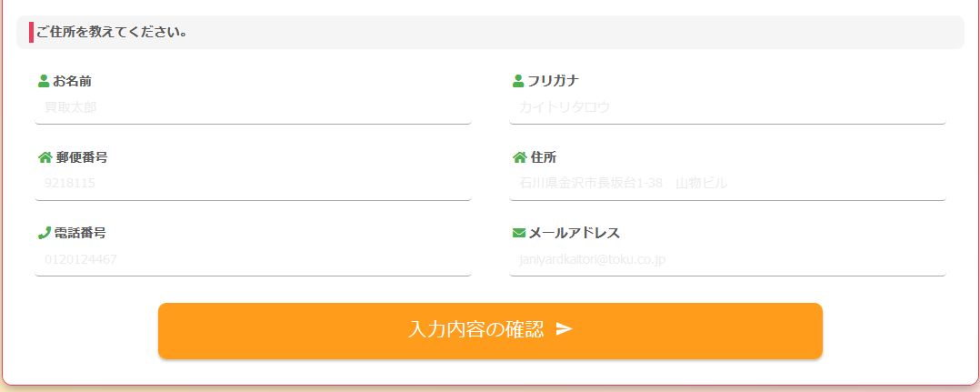Click the 電話番号 label text
The image size is (980, 392).
(80, 233)
